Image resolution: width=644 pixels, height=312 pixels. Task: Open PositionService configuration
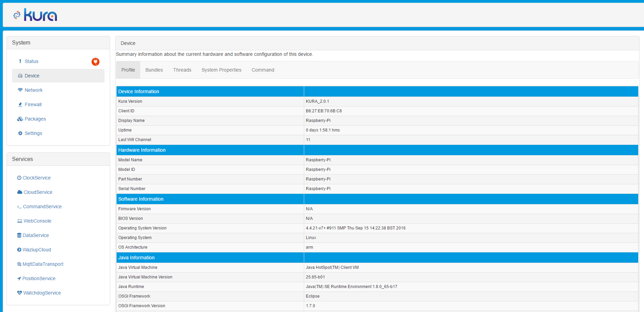pos(39,278)
